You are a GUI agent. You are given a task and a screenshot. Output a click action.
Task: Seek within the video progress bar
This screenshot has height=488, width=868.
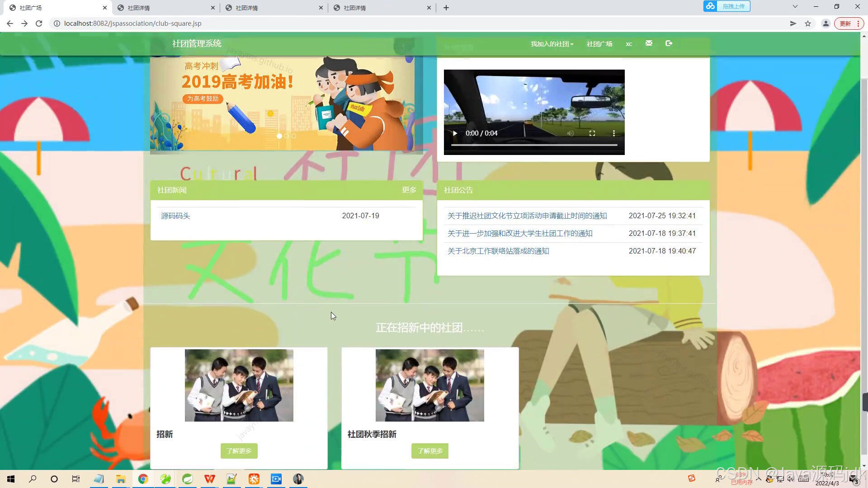[533, 145]
